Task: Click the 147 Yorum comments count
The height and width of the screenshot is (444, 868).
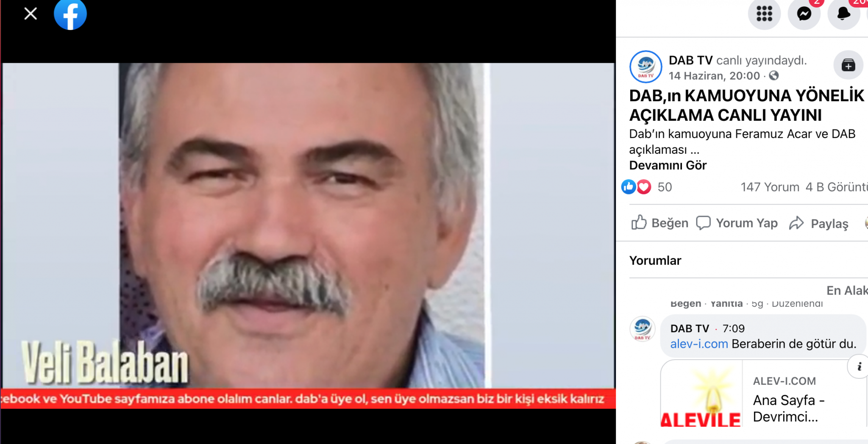Action: (770, 187)
